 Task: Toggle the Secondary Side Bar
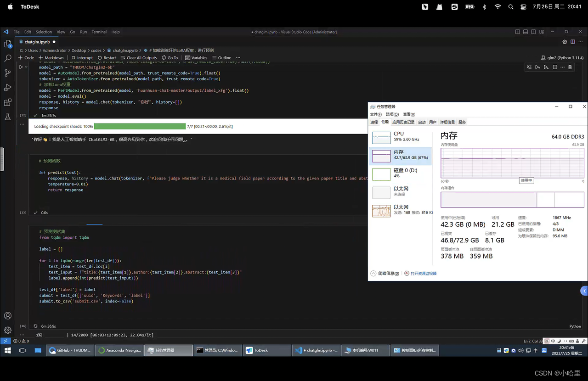pyautogui.click(x=534, y=32)
